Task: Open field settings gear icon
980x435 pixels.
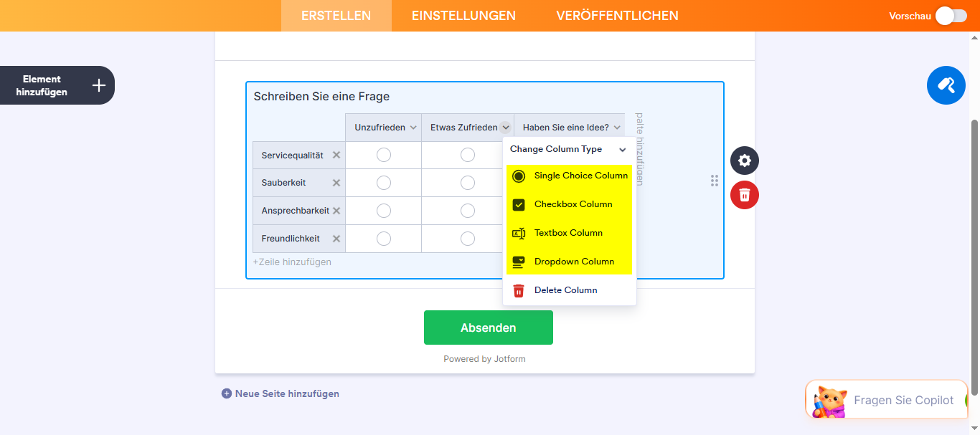Action: point(745,161)
